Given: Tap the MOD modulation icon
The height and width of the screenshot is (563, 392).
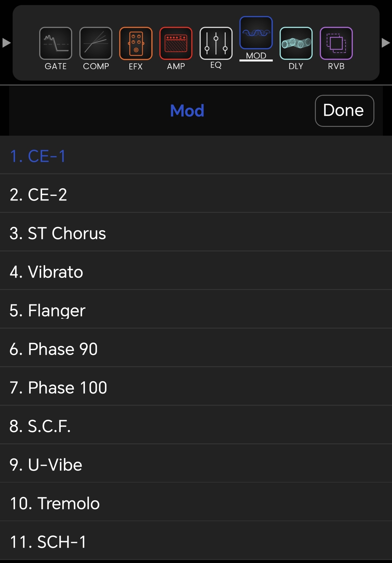Looking at the screenshot, I should 256,33.
